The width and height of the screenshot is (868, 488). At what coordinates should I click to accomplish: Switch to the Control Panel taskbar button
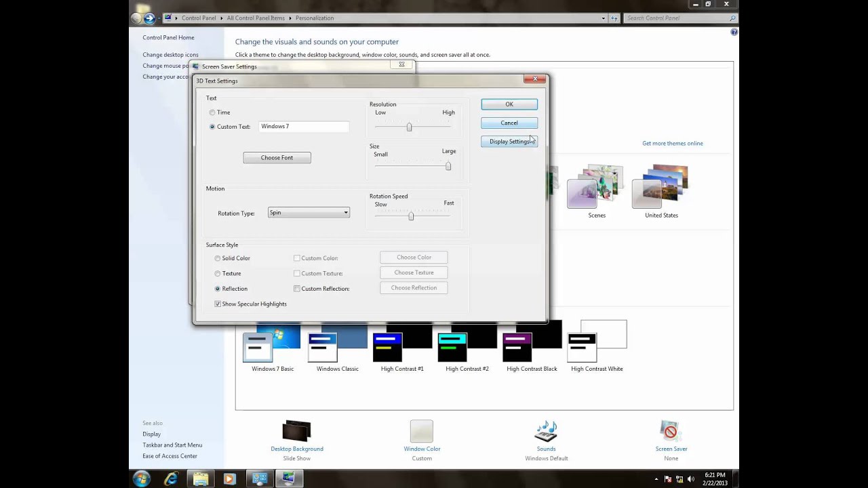(260, 479)
